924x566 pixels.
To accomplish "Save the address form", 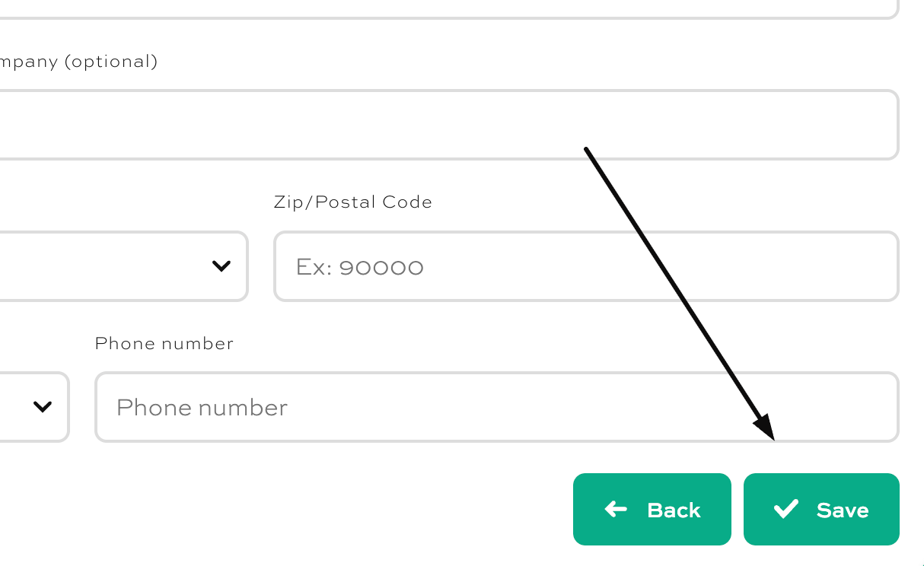I will pos(821,509).
